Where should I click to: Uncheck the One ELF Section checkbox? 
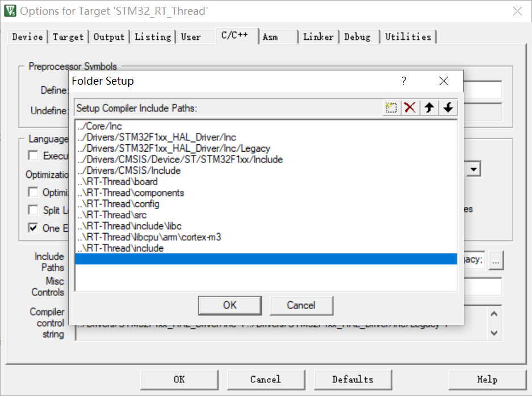coord(33,228)
